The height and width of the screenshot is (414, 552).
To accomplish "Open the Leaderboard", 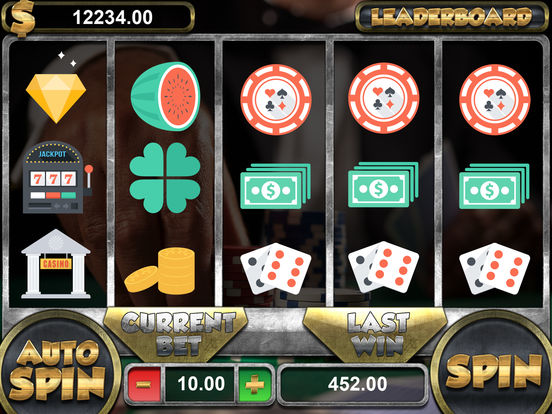I will (452, 17).
